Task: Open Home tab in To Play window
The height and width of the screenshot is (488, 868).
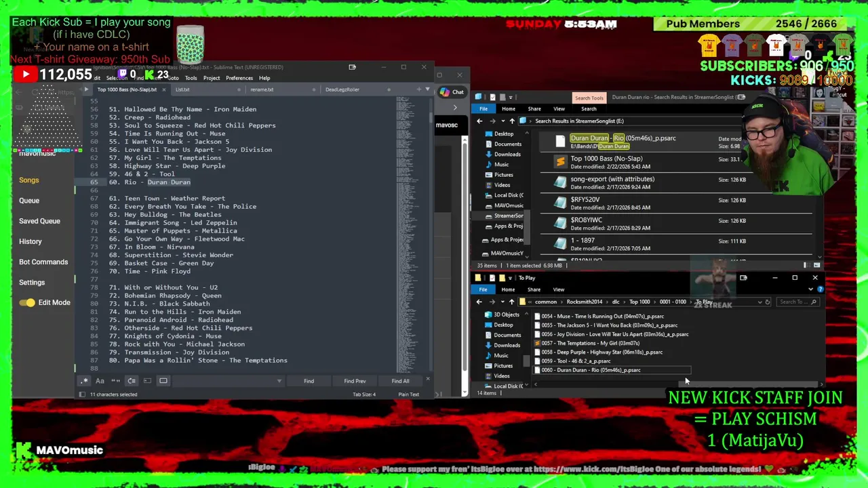Action: coord(508,289)
